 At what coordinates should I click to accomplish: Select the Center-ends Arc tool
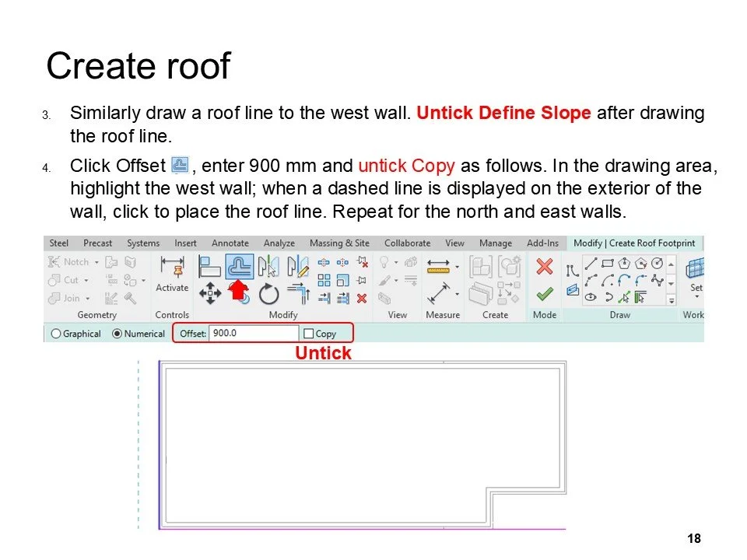tap(608, 280)
